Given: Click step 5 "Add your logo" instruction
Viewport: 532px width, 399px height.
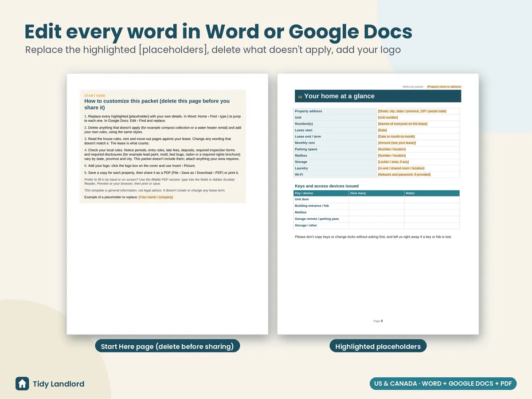Looking at the screenshot, I should [x=140, y=165].
